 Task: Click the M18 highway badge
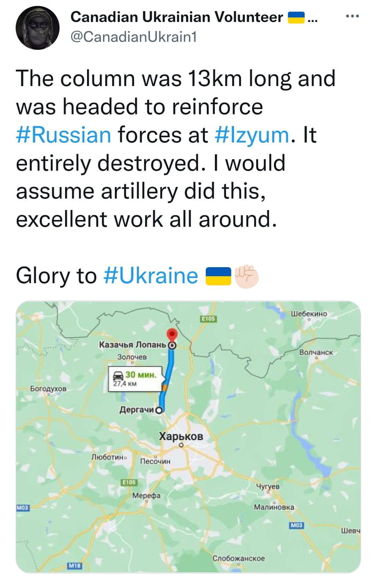pos(74,566)
